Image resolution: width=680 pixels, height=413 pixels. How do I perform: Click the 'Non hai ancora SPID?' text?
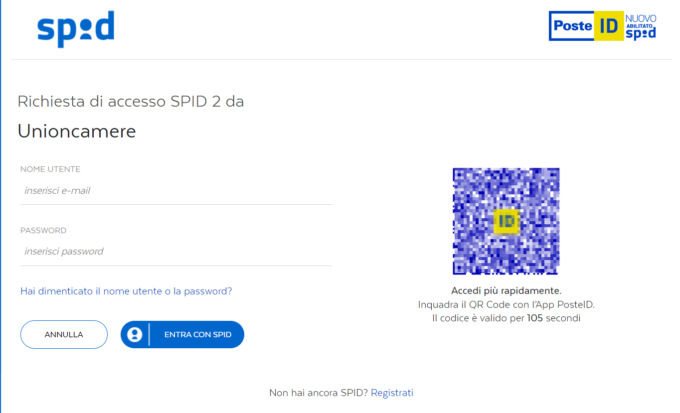318,393
